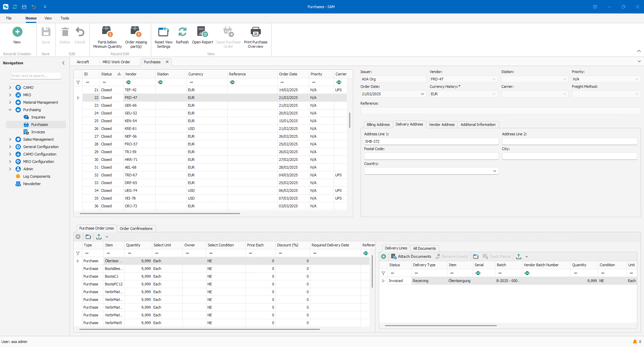Image resolution: width=644 pixels, height=347 pixels.
Task: Click the Address Line 1 field
Action: [x=431, y=141]
